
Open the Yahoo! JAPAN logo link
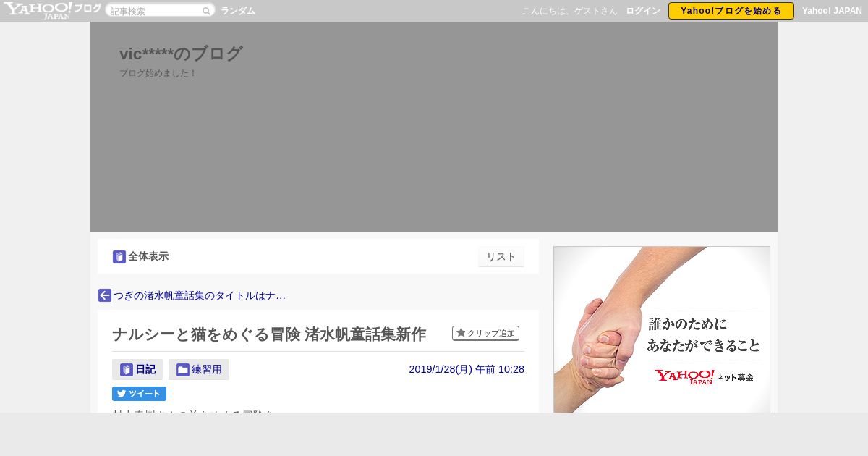tap(37, 10)
